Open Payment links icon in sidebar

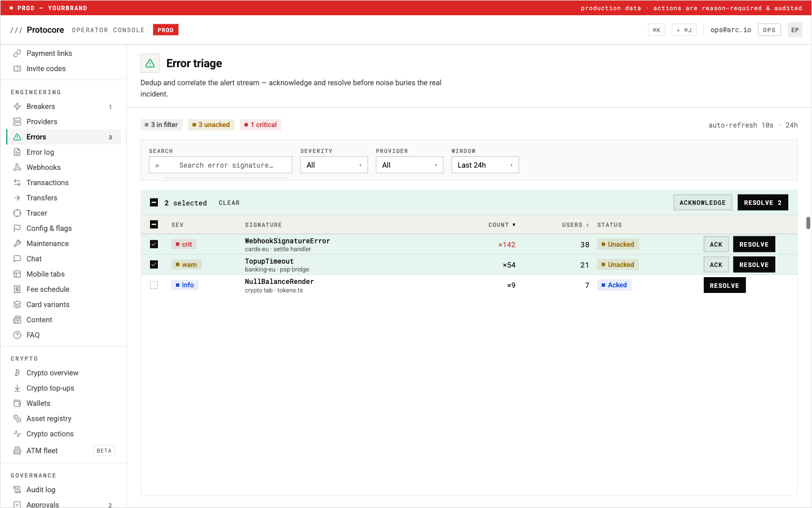click(17, 54)
